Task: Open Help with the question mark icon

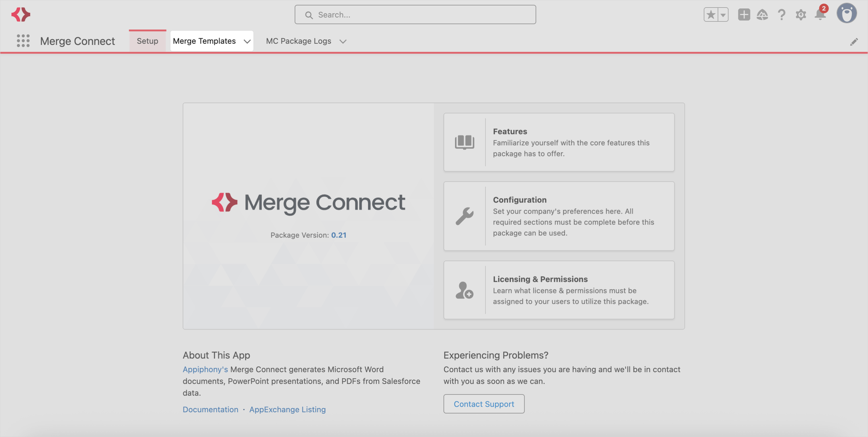Action: pyautogui.click(x=781, y=14)
